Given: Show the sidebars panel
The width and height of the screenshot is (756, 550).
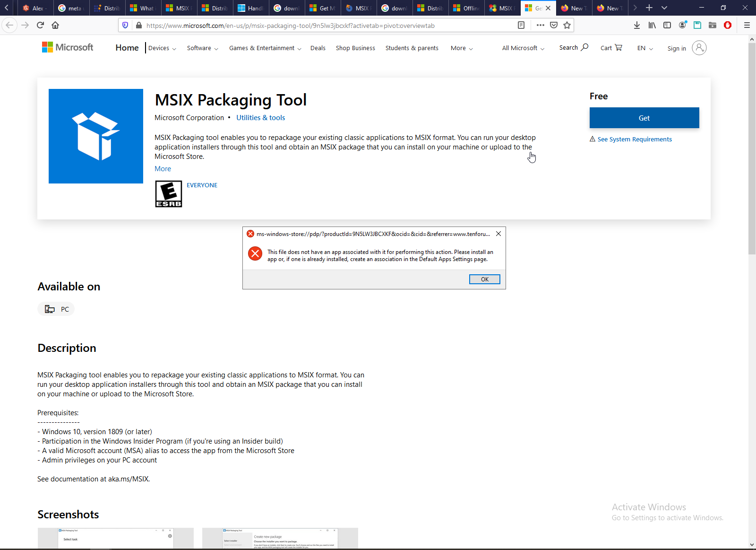Looking at the screenshot, I should (667, 25).
